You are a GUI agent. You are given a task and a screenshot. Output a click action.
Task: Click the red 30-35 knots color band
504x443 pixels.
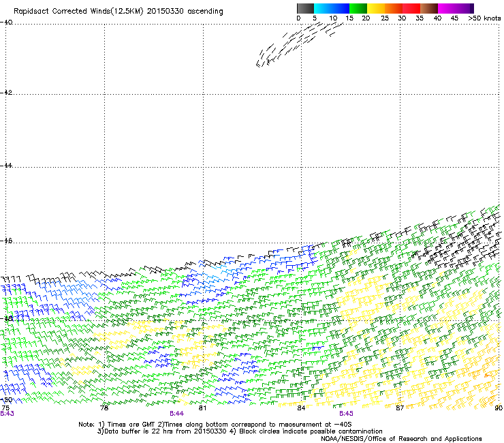point(411,8)
